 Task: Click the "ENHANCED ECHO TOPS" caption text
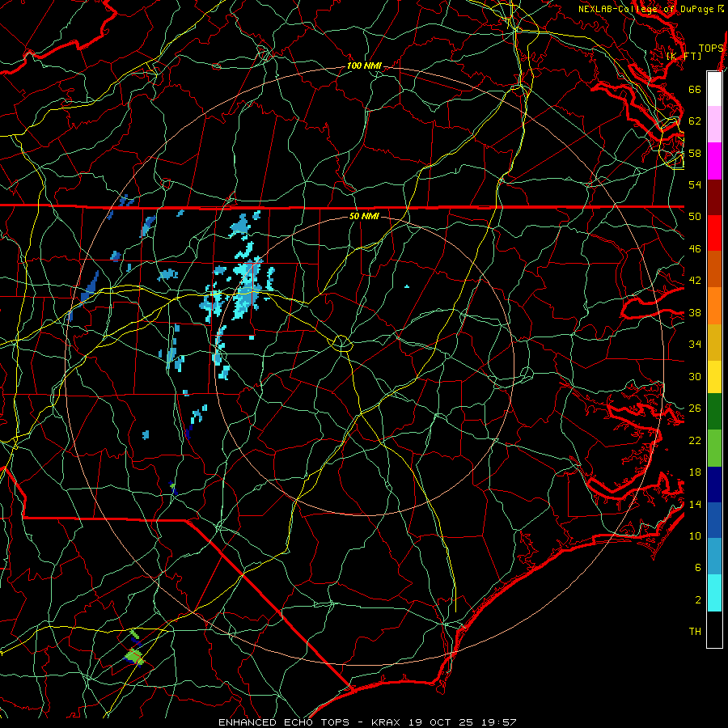(284, 722)
